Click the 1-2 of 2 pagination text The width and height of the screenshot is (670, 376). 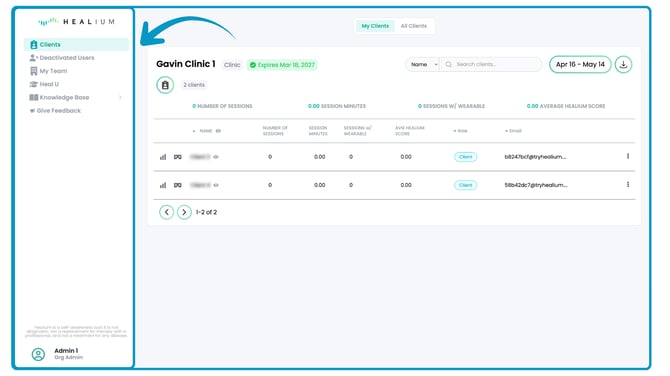click(x=206, y=212)
